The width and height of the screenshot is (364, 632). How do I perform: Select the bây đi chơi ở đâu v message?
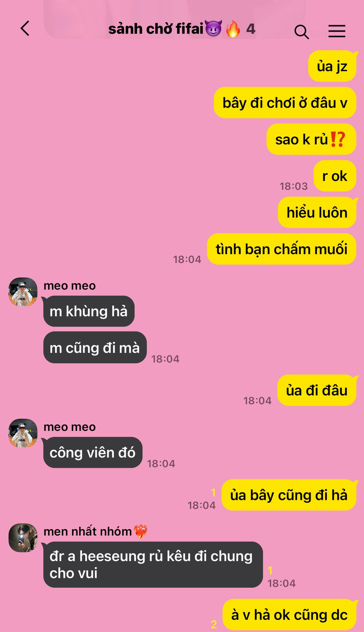coord(285,103)
